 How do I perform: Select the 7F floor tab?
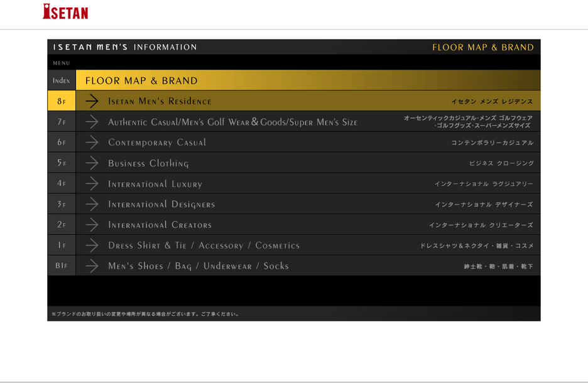pos(62,121)
